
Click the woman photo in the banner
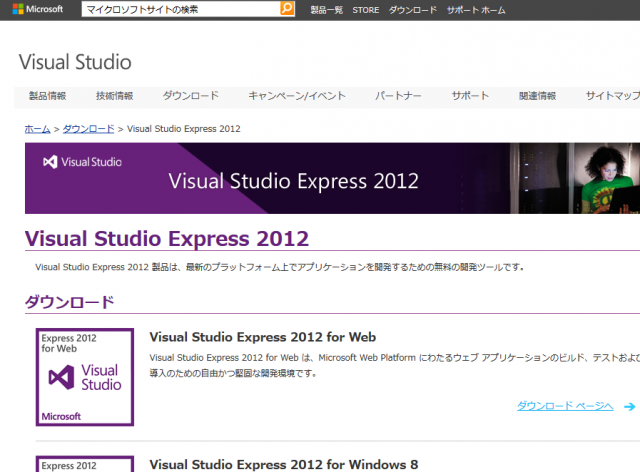[608, 178]
